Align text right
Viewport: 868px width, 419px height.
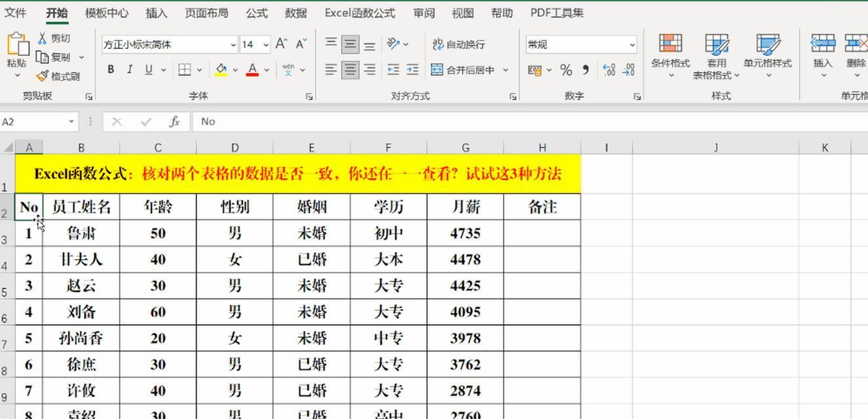coord(369,69)
